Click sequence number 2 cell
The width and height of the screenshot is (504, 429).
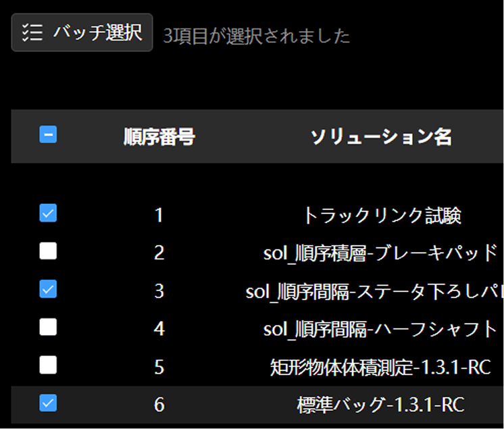159,253
